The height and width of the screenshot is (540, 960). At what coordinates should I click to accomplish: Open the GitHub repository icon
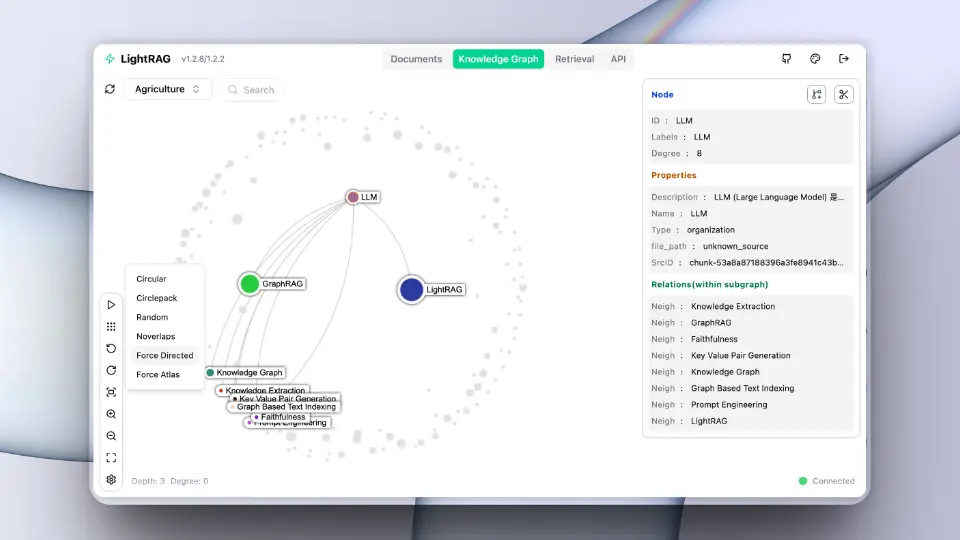[x=787, y=59]
